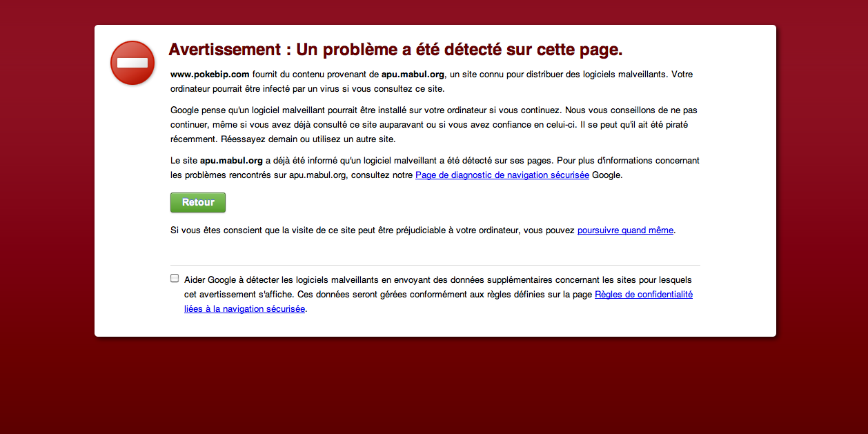Click bold 'apu.mabul.org' in first paragraph
This screenshot has width=868, height=434.
pyautogui.click(x=413, y=74)
